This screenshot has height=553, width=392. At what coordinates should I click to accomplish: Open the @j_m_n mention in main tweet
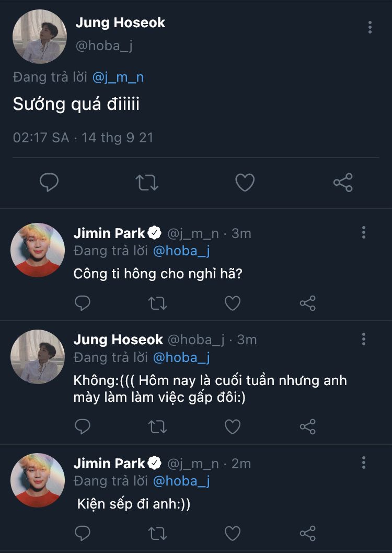pyautogui.click(x=118, y=77)
